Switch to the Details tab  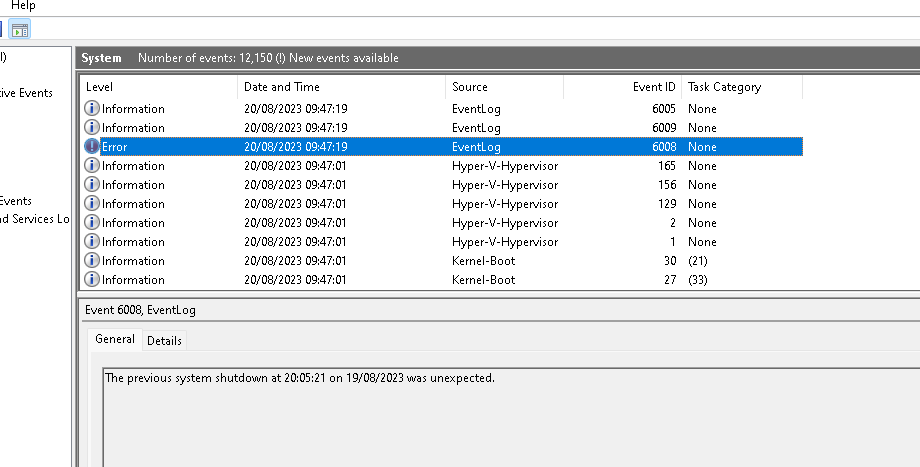164,341
